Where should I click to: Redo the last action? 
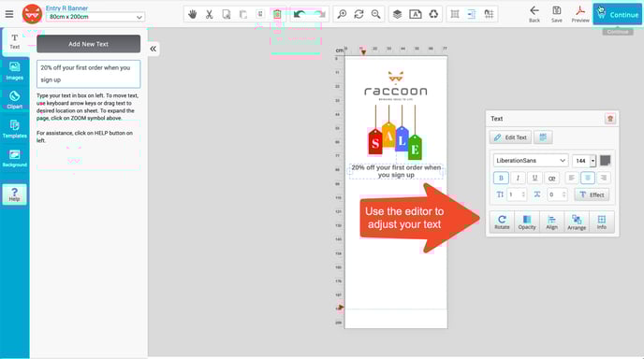pyautogui.click(x=319, y=14)
